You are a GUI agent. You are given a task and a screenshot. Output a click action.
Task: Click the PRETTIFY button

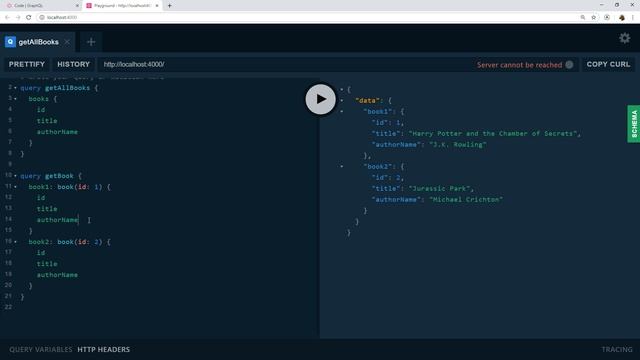tap(27, 64)
